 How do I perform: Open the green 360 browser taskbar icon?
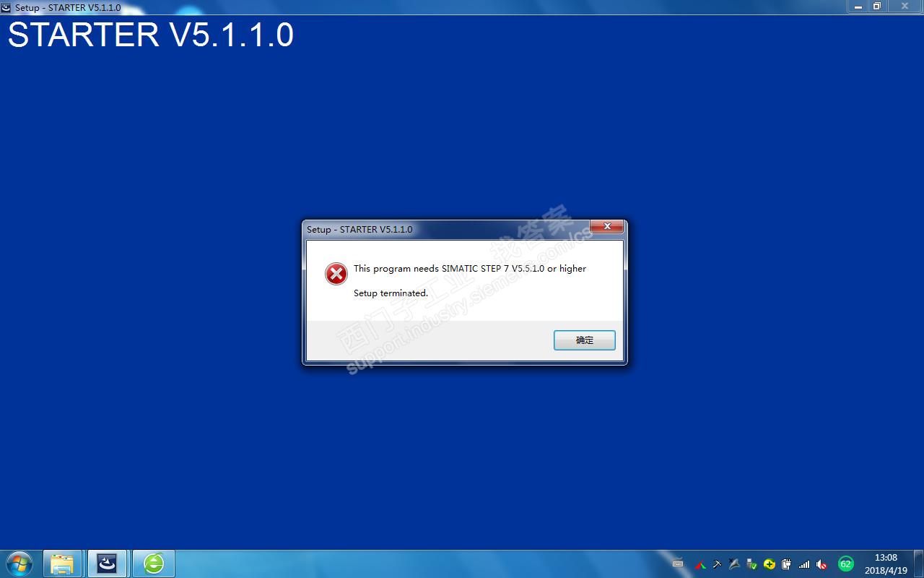coord(153,564)
